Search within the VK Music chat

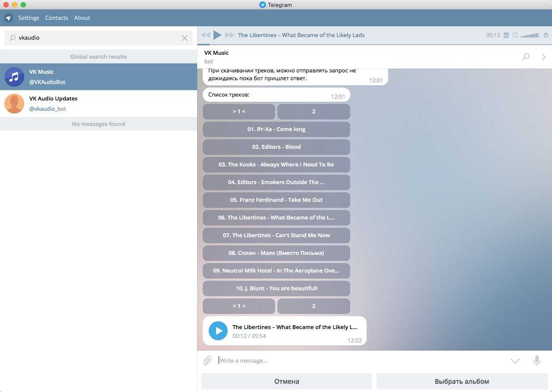click(526, 57)
